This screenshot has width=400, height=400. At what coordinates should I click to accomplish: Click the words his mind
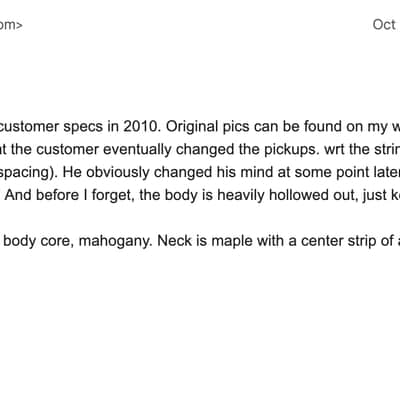pos(249,173)
